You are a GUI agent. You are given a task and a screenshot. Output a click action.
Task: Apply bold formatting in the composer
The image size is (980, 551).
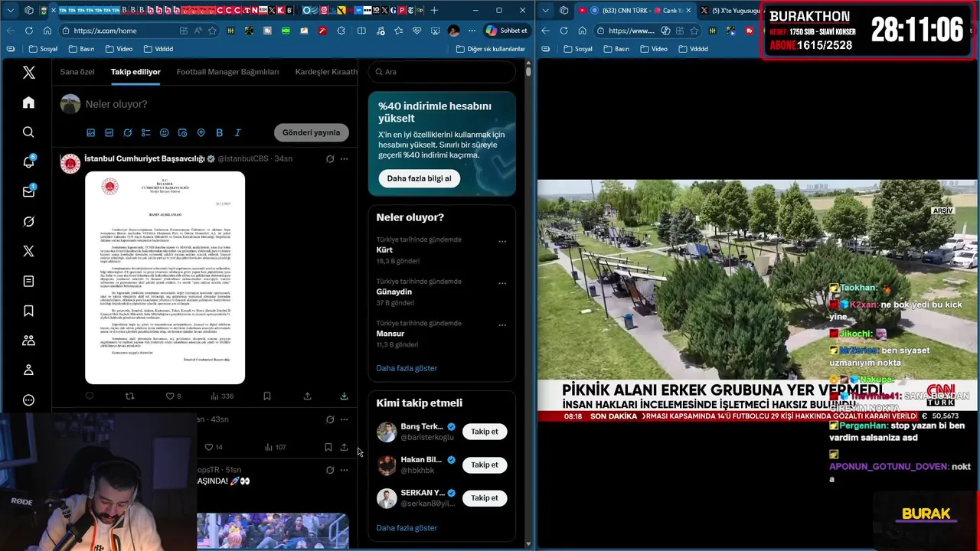tap(219, 132)
